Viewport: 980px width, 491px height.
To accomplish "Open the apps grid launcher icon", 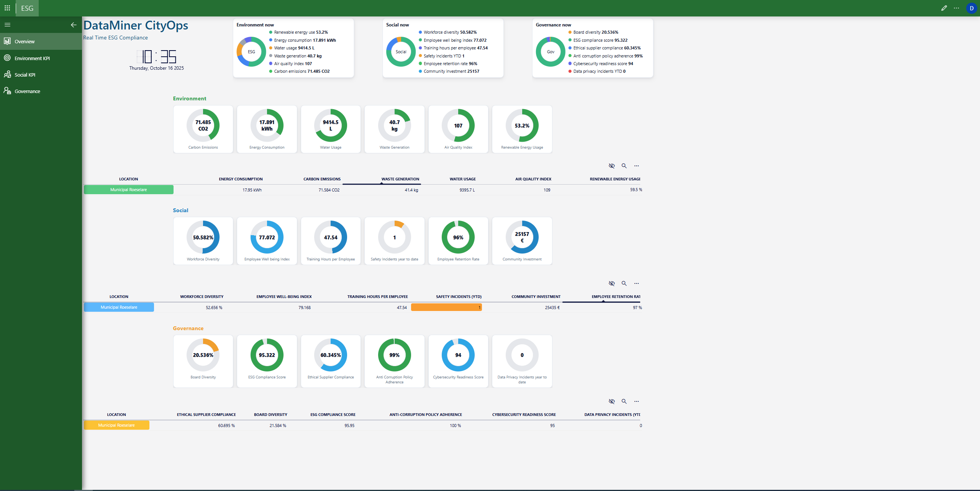I will click(7, 8).
